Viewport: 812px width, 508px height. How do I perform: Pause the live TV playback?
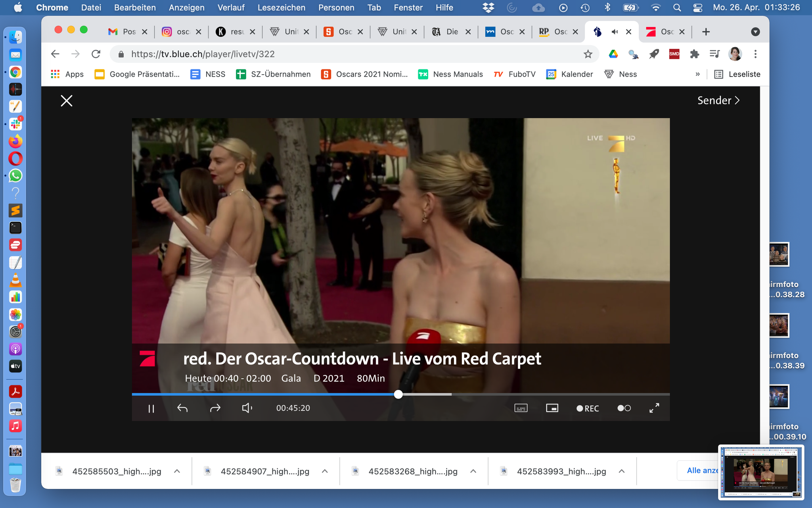151,408
